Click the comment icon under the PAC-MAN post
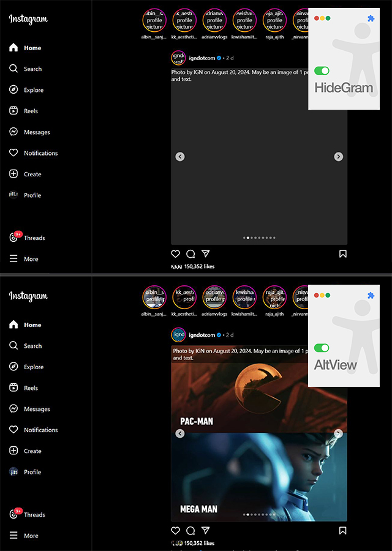This screenshot has height=551, width=392. point(190,530)
